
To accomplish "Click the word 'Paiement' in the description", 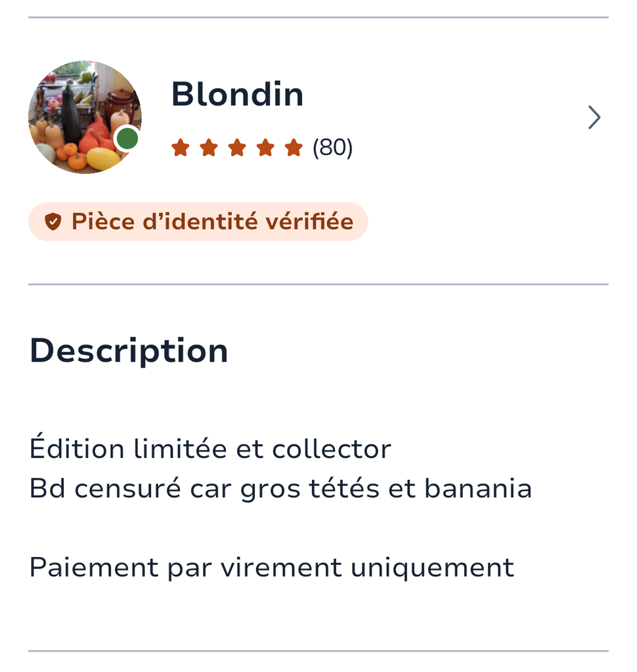I will click(94, 568).
